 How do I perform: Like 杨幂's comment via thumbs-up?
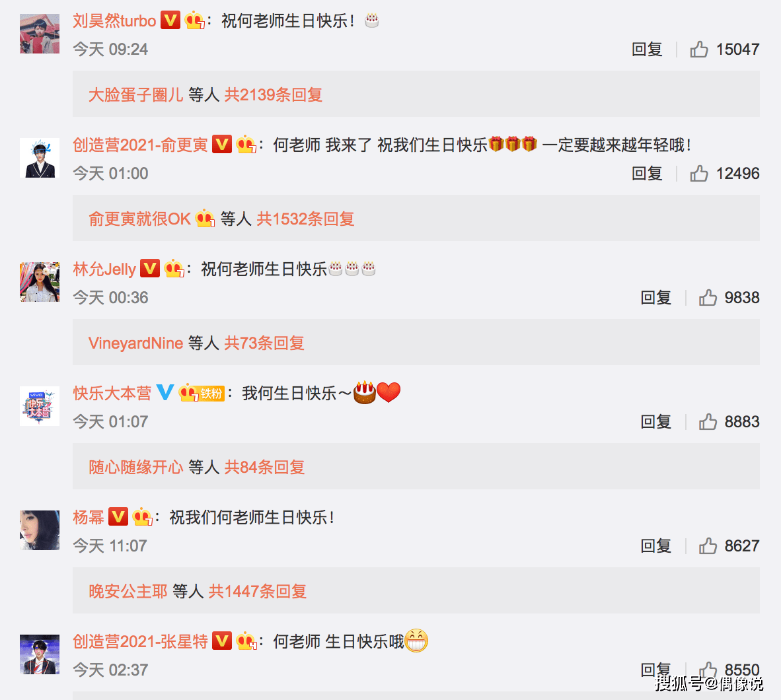707,545
